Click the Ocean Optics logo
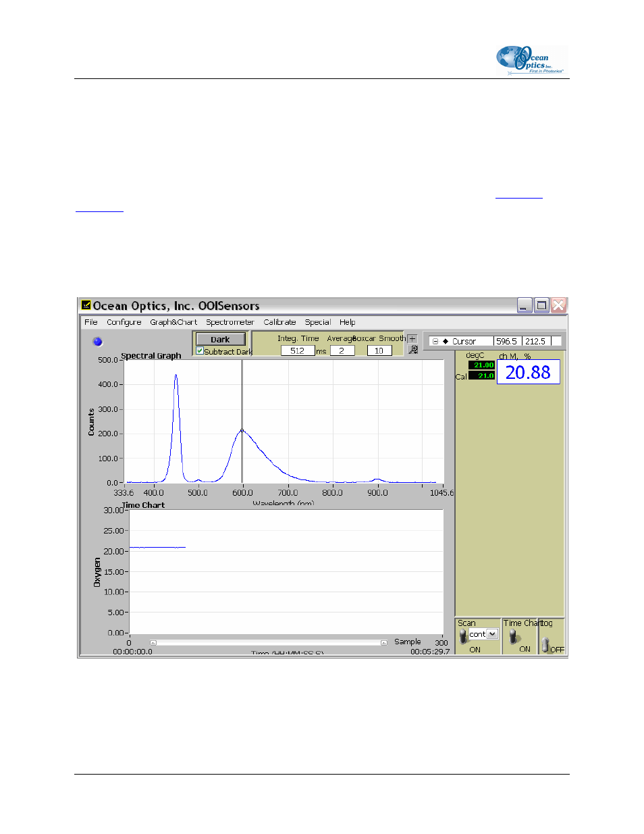Screen dimensions: 644x834 pyautogui.click(x=531, y=60)
